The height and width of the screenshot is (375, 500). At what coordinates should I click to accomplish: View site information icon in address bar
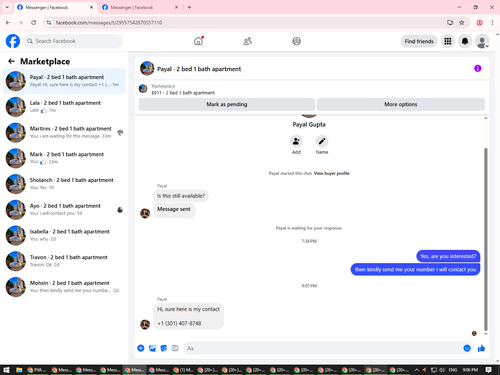[49, 23]
